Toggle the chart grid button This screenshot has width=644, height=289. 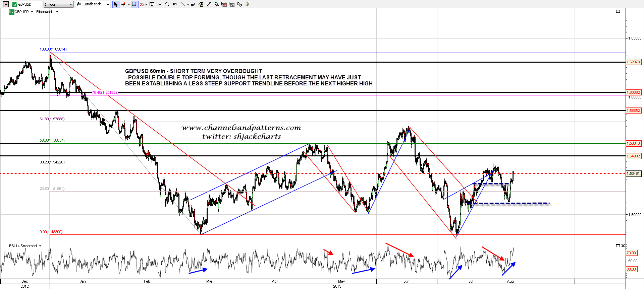pos(134,4)
